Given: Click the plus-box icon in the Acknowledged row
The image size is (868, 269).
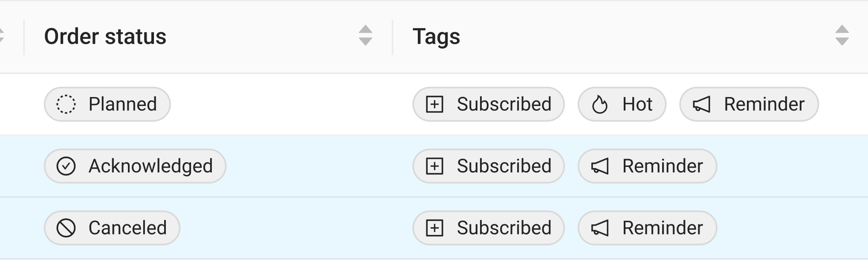Looking at the screenshot, I should 435,166.
